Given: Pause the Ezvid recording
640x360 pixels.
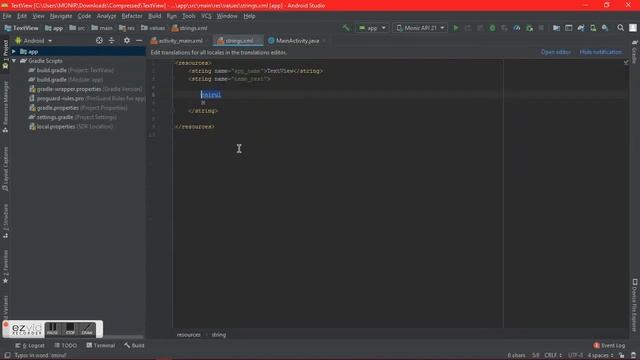Looking at the screenshot, I should point(52,329).
